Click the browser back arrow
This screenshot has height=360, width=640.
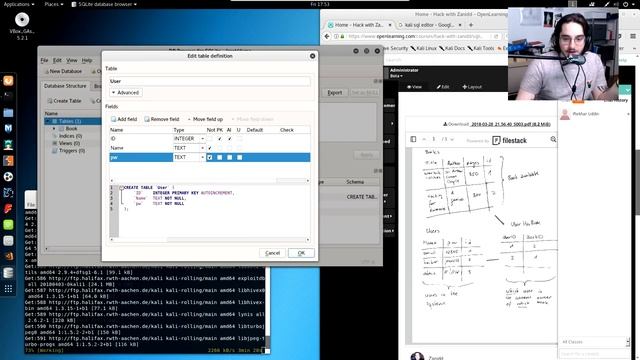pyautogui.click(x=327, y=36)
